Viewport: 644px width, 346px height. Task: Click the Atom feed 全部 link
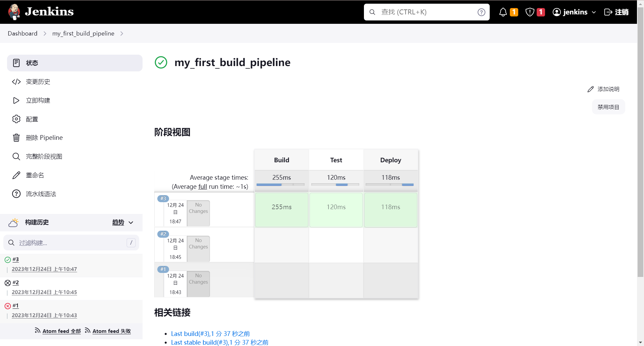61,331
